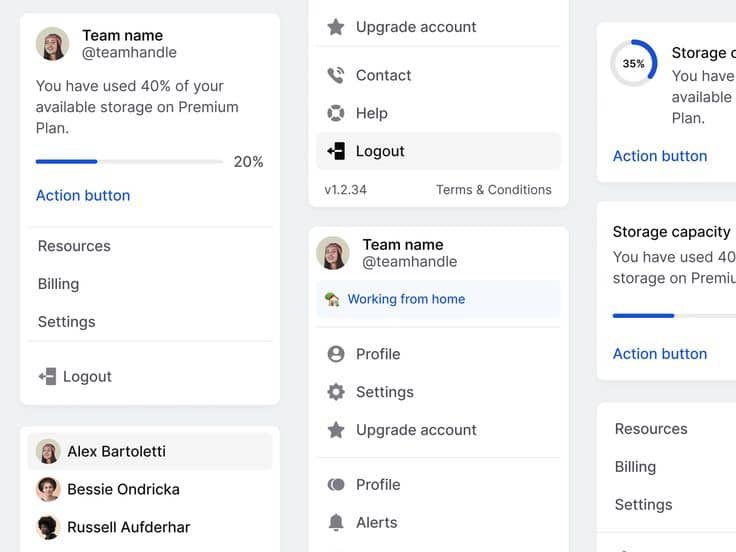Click the gear icon next to Settings

pyautogui.click(x=336, y=392)
